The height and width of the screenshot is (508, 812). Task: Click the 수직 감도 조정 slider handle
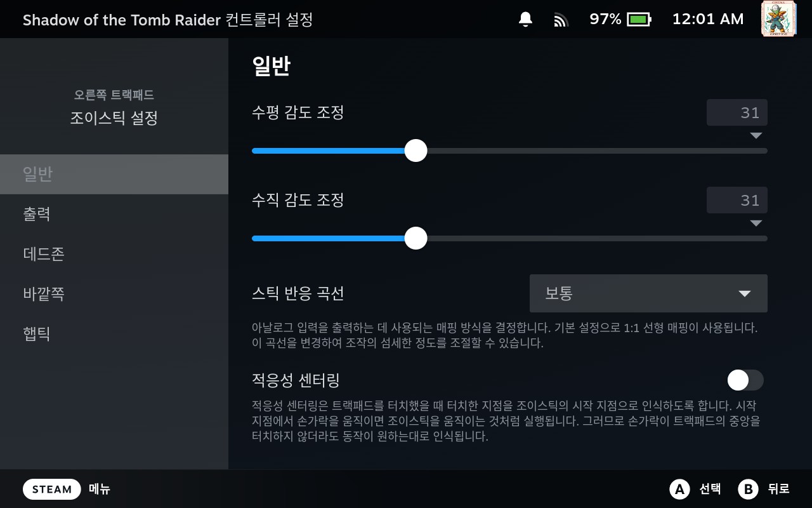click(416, 238)
